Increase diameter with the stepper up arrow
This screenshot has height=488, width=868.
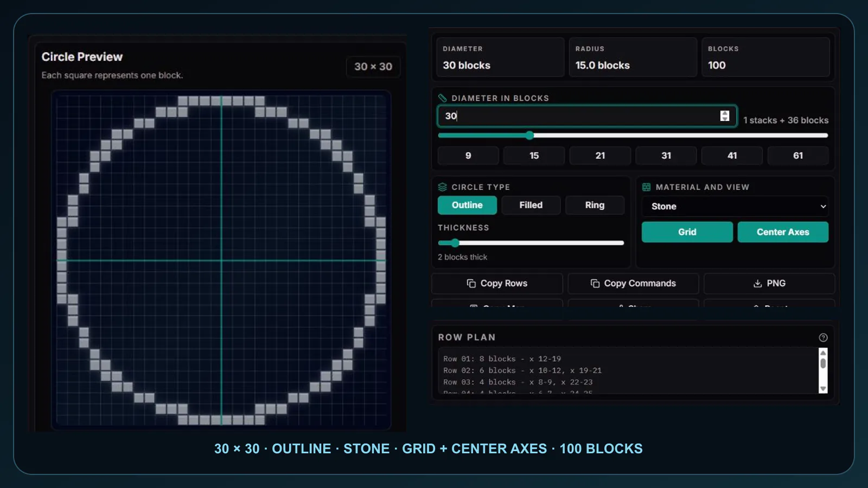pyautogui.click(x=725, y=113)
